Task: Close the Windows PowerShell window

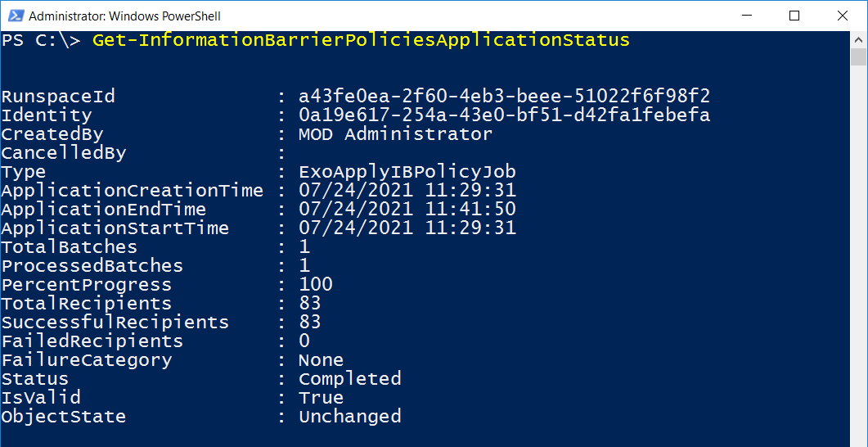Action: pyautogui.click(x=840, y=16)
